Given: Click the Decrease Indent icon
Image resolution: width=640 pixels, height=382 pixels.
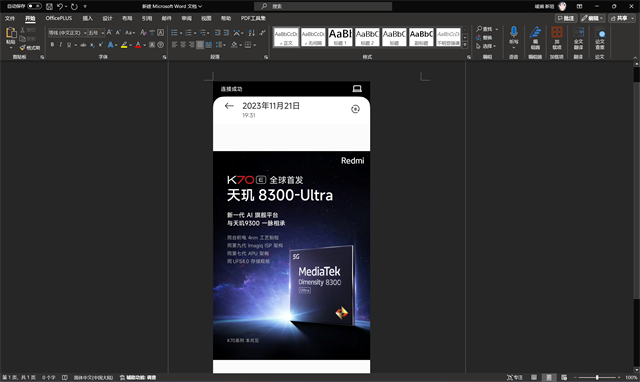Looking at the screenshot, I should [218, 33].
